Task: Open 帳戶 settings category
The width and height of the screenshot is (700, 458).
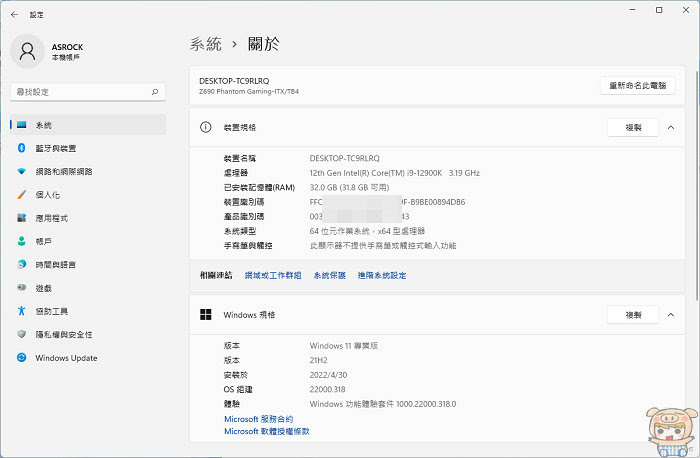Action: point(88,241)
